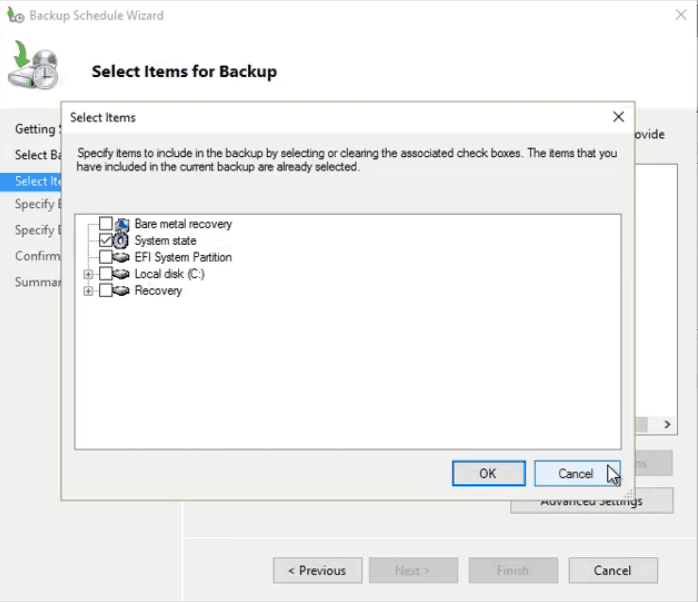Click the Bare metal recovery computer icon
This screenshot has height=602, width=698.
(121, 224)
